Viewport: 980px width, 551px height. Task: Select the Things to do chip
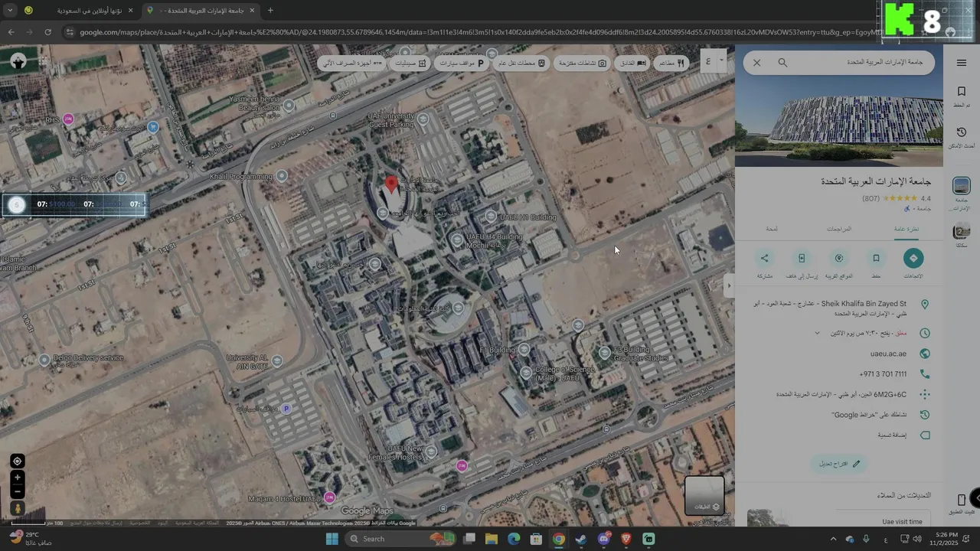pos(582,63)
